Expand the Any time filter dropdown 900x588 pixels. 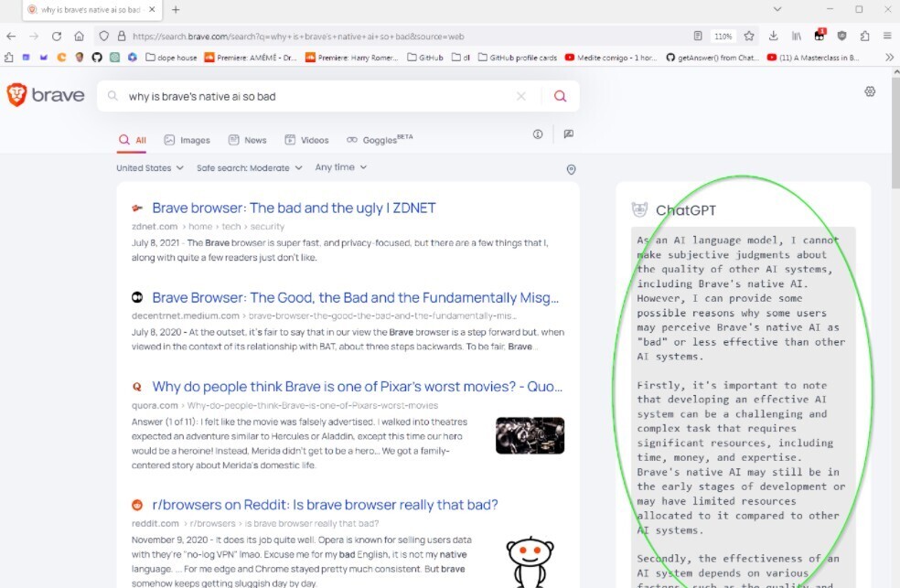pyautogui.click(x=340, y=167)
